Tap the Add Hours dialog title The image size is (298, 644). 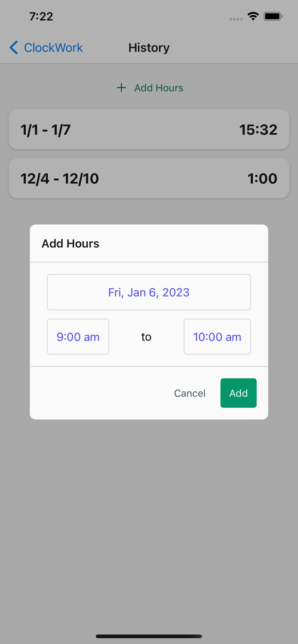point(70,243)
